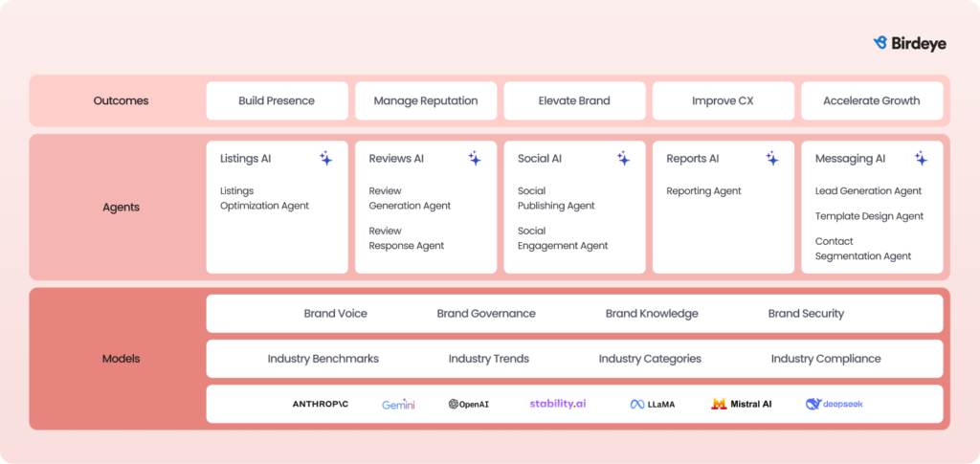The image size is (980, 464).
Task: Click the Lead Generation Agent link
Action: click(868, 191)
